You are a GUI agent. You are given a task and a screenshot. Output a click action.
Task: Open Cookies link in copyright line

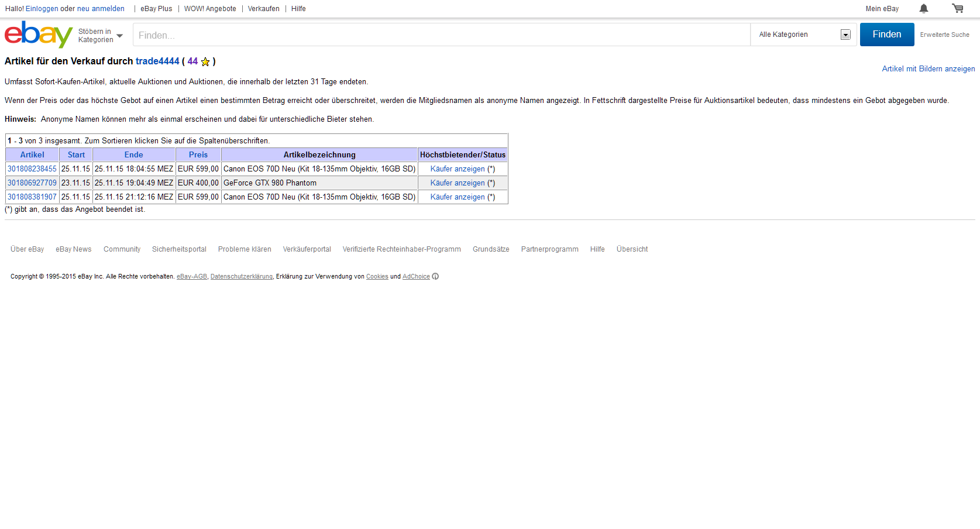pyautogui.click(x=377, y=277)
